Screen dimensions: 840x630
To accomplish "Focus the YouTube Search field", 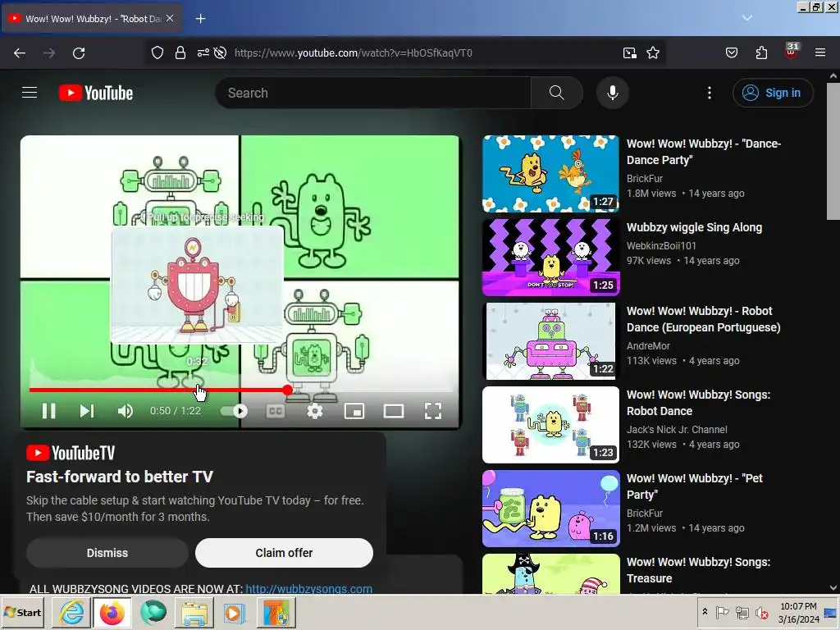I will (373, 93).
